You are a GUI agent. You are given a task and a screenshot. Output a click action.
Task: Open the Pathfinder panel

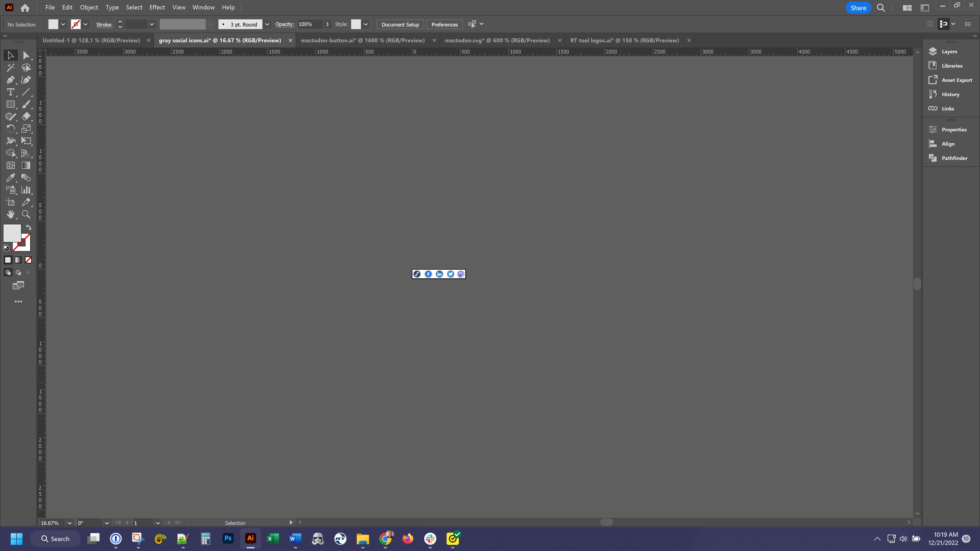[954, 158]
